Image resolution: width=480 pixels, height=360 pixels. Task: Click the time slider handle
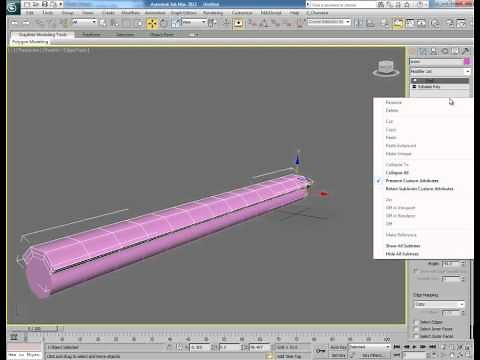[x=34, y=329]
